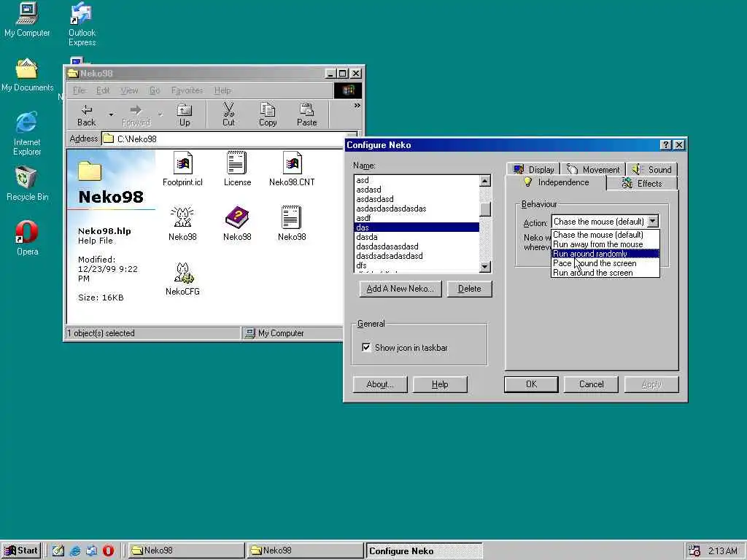747x560 pixels.
Task: Open the My Documents desktop icon
Action: 27,74
